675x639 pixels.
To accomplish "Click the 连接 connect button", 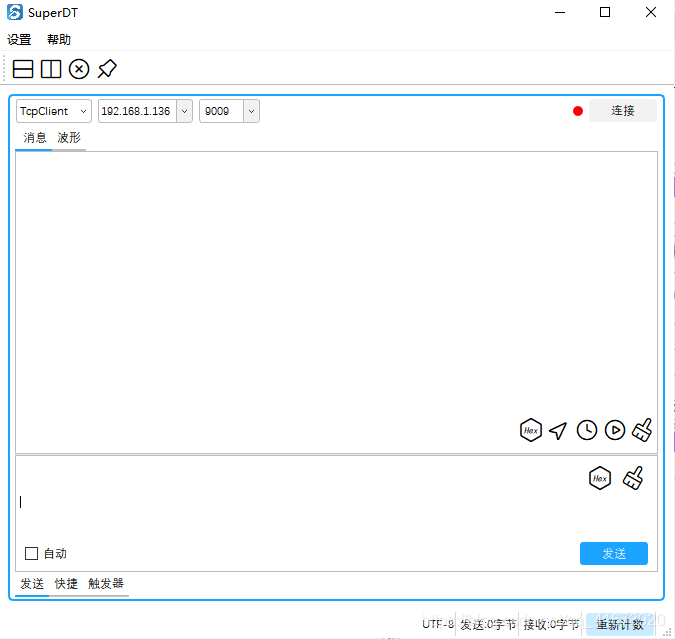I will [622, 111].
